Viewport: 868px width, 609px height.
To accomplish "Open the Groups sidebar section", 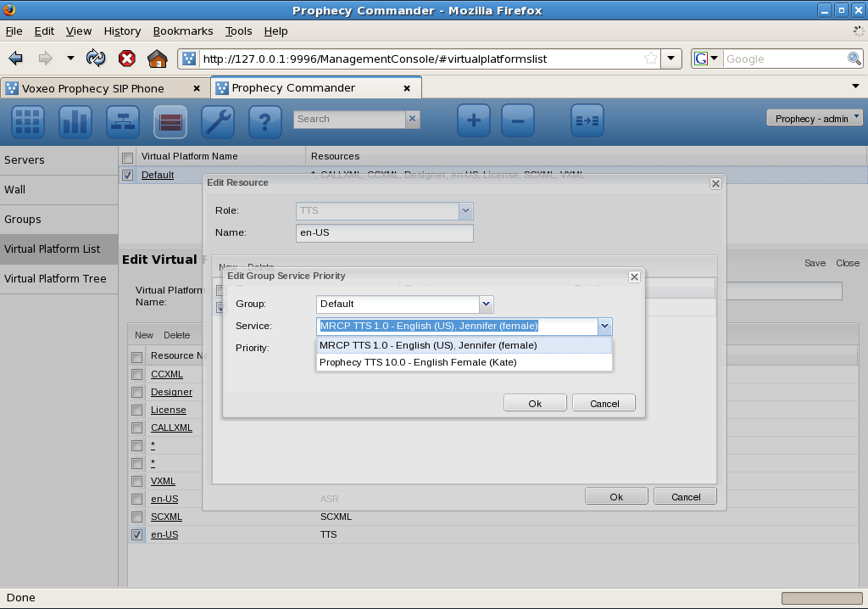I will 58,220.
